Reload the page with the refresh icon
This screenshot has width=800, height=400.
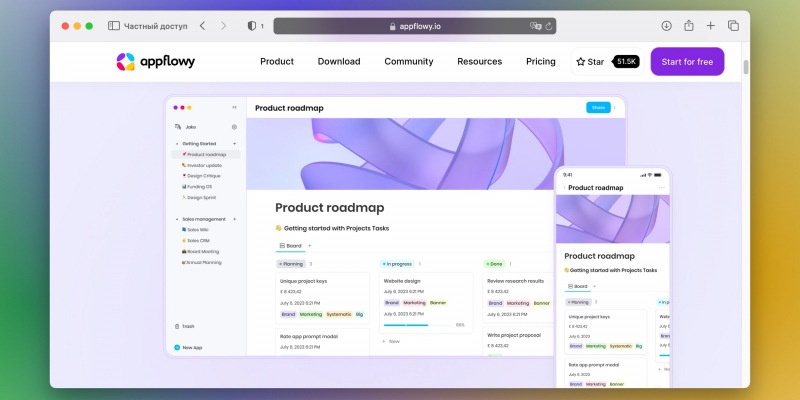tap(549, 26)
